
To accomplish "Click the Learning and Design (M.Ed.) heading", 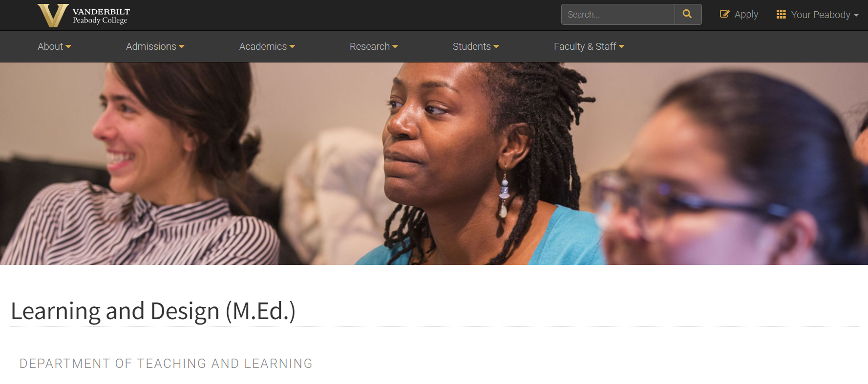I will tap(153, 311).
